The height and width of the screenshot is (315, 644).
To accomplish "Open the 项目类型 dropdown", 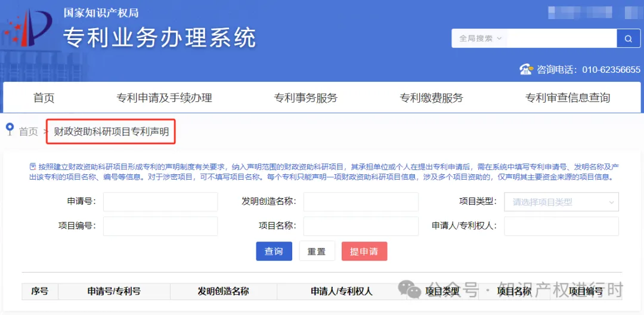I will 562,202.
